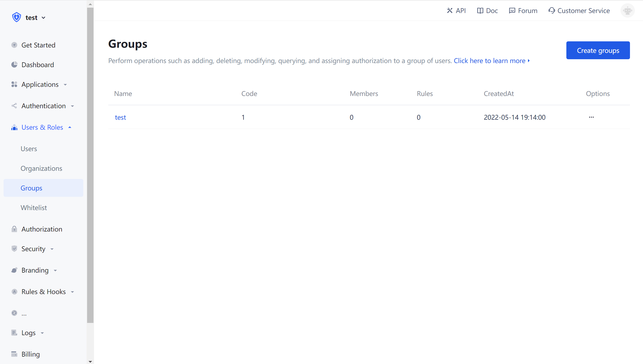Viewport: 643px width, 364px height.
Task: Contact Customer Service via the headset icon
Action: pos(552,10)
